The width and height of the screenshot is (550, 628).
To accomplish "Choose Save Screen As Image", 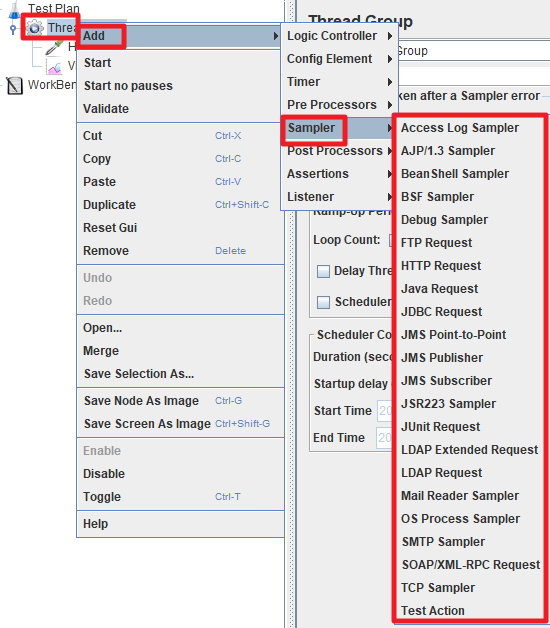I will 180,424.
